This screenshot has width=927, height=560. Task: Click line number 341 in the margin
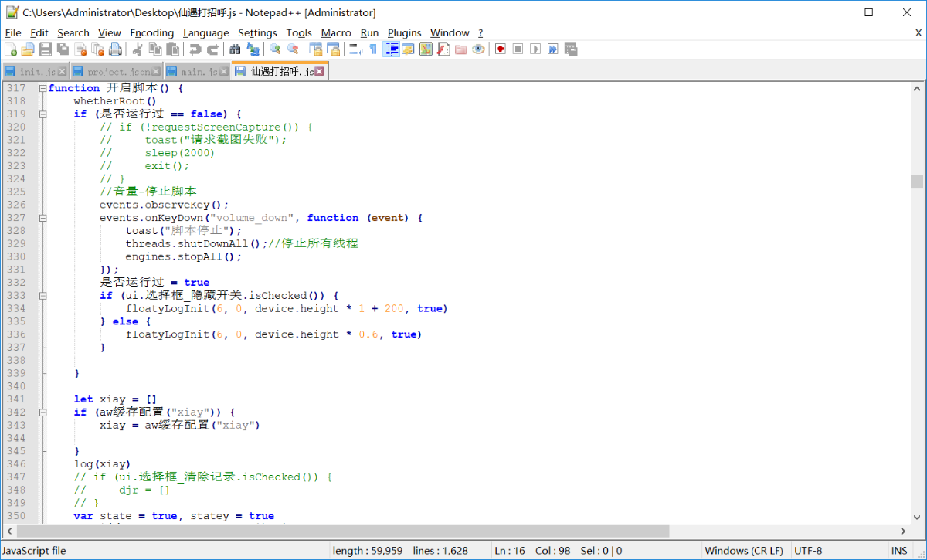click(16, 399)
